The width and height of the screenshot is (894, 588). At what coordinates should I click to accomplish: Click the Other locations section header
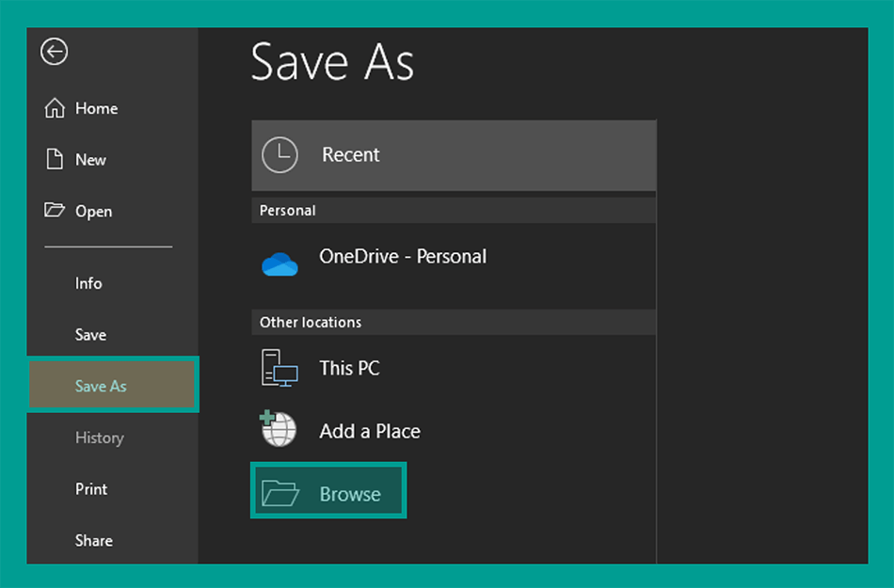click(454, 322)
